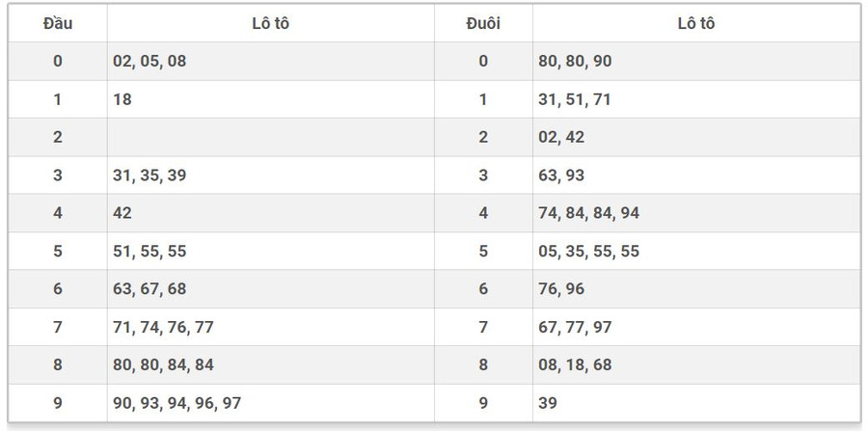Select the cell with 71, 74, 76, 77
Image resolution: width=868 pixels, height=431 pixels.
click(163, 328)
